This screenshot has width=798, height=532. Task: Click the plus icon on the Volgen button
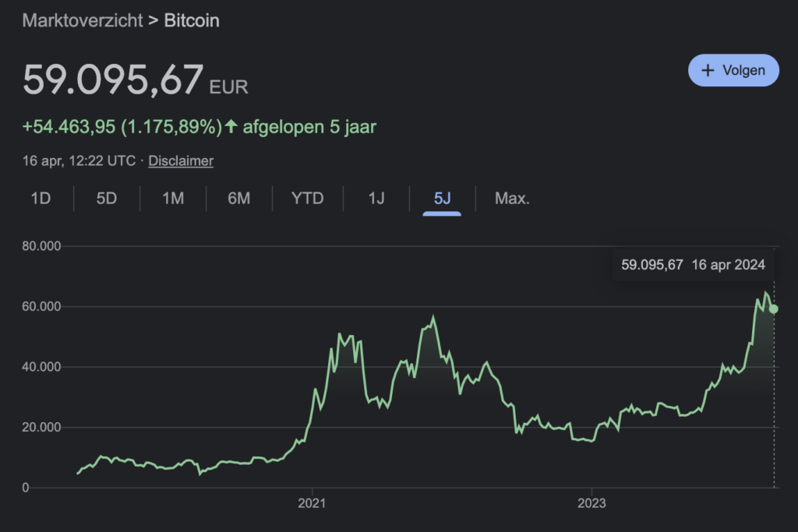(x=708, y=70)
